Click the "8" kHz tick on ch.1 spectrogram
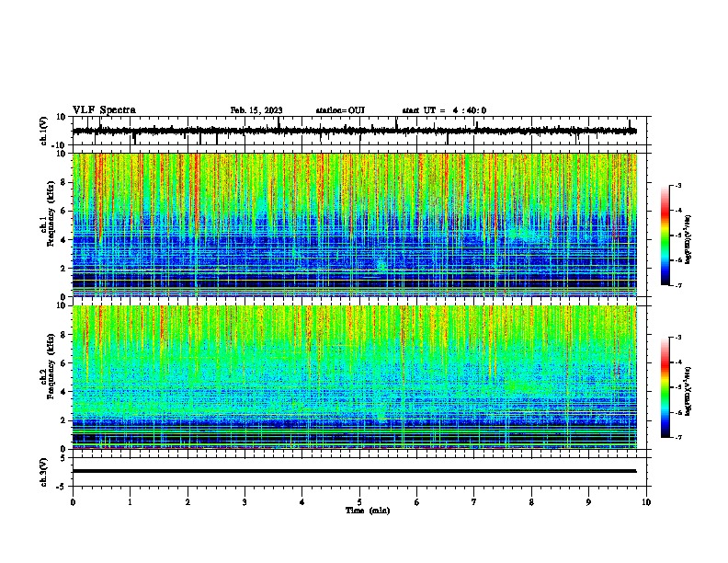 [x=64, y=182]
